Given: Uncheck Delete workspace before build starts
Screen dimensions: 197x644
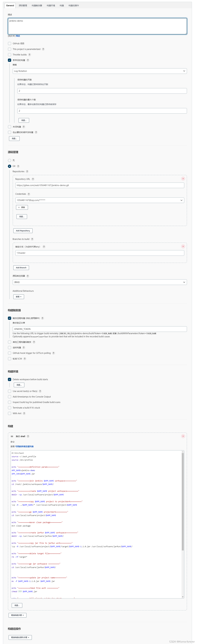Looking at the screenshot, I should [x=10, y=379].
